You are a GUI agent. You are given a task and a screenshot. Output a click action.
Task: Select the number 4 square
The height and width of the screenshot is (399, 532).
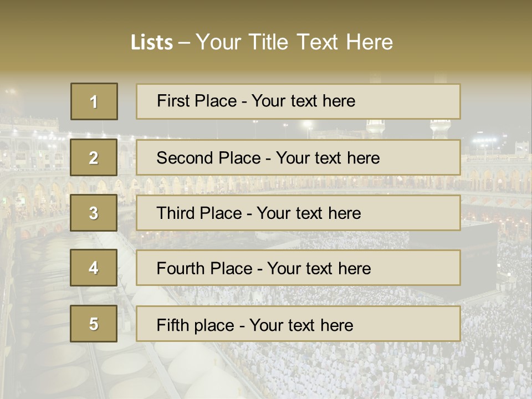coord(94,268)
